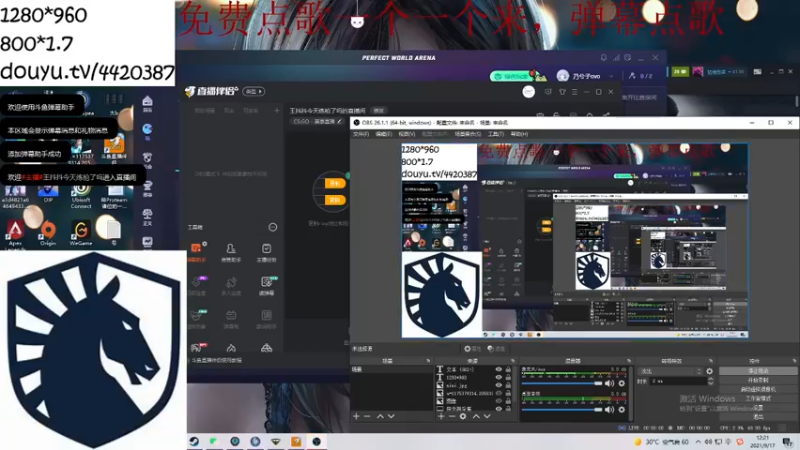Open OBS 帮助(H) menu

(519, 134)
